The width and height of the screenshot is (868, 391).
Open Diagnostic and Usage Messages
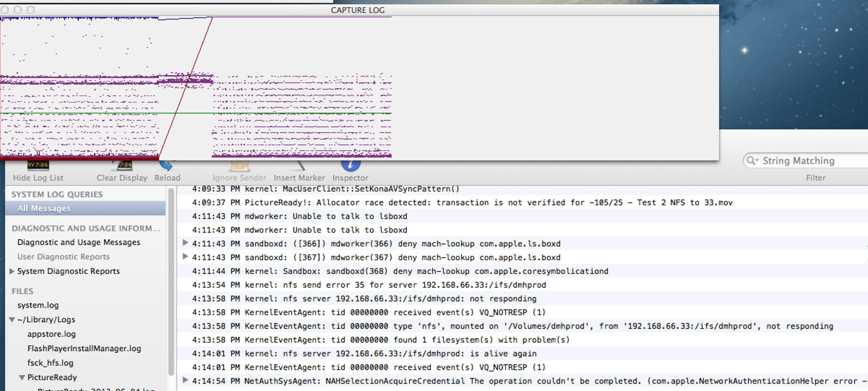79,242
